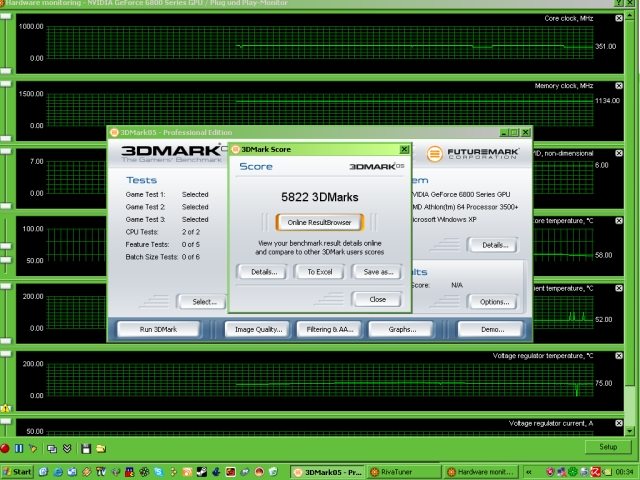Click Futuremark Corporation logo in 3DMark05
The image size is (640, 480).
(473, 154)
